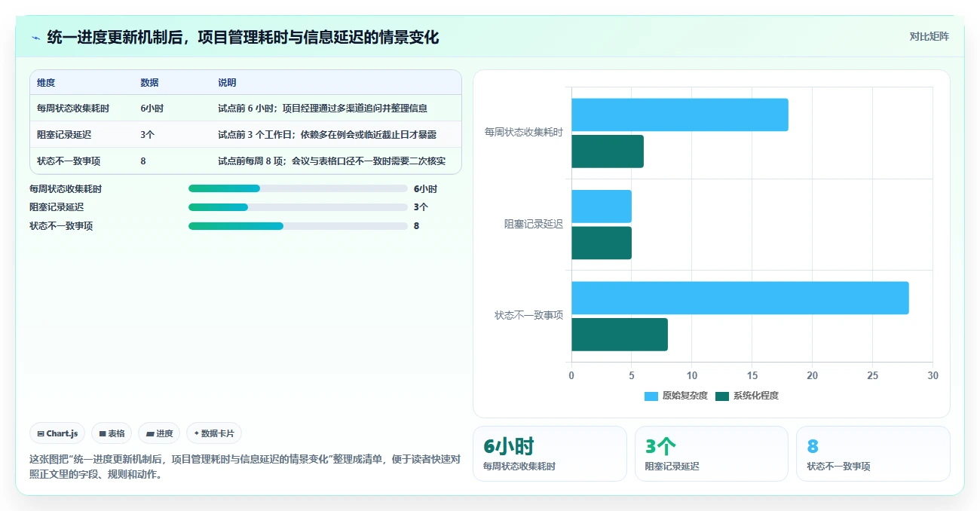Toggle the 原始复杂度 legend item
This screenshot has width=980, height=511.
tap(675, 396)
